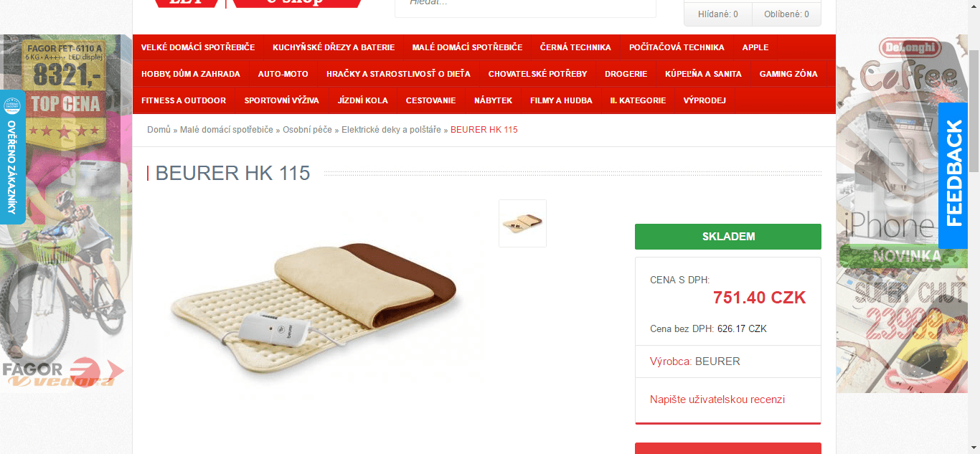Click the Domů breadcrumb link
The width and height of the screenshot is (980, 454).
point(159,130)
